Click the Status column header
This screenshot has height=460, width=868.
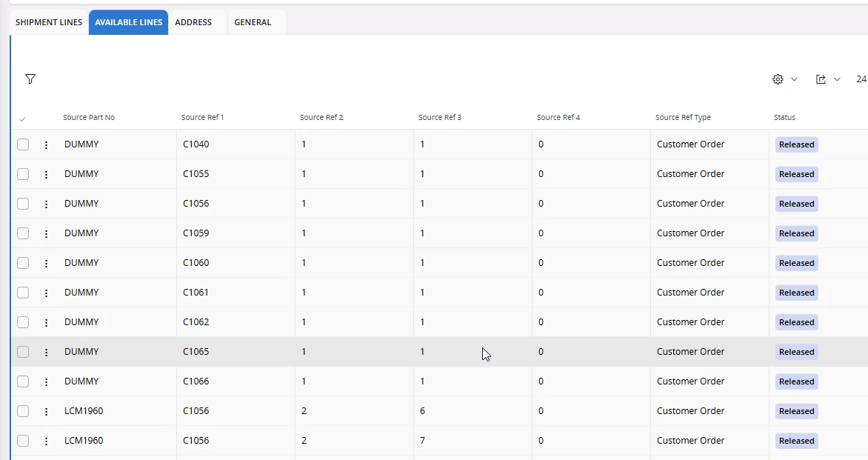click(784, 117)
